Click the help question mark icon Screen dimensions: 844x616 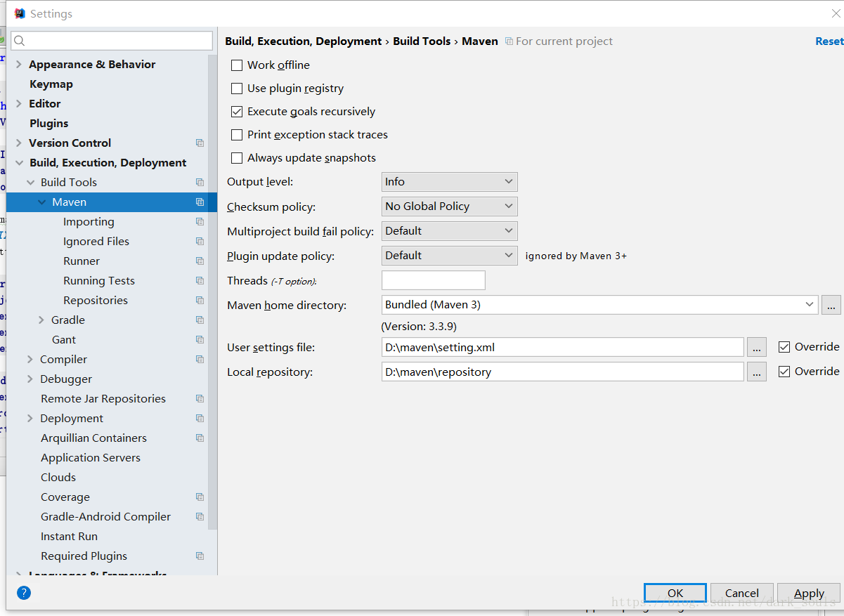[x=24, y=593]
